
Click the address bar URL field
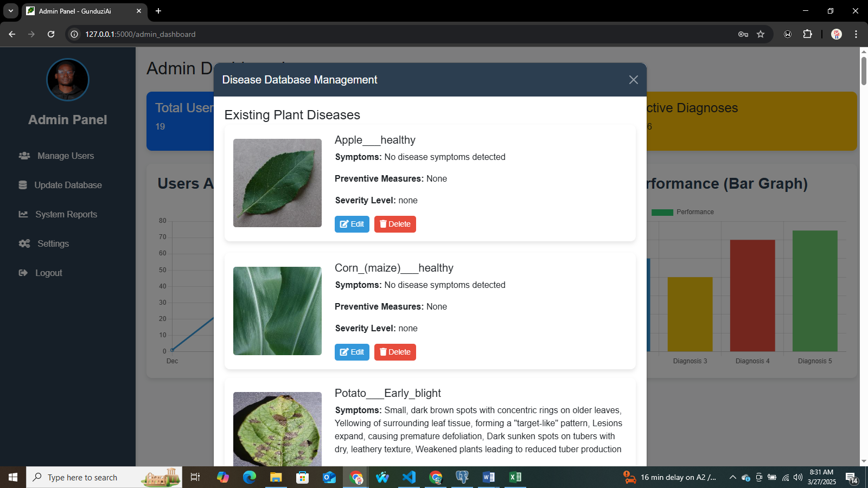coord(407,34)
